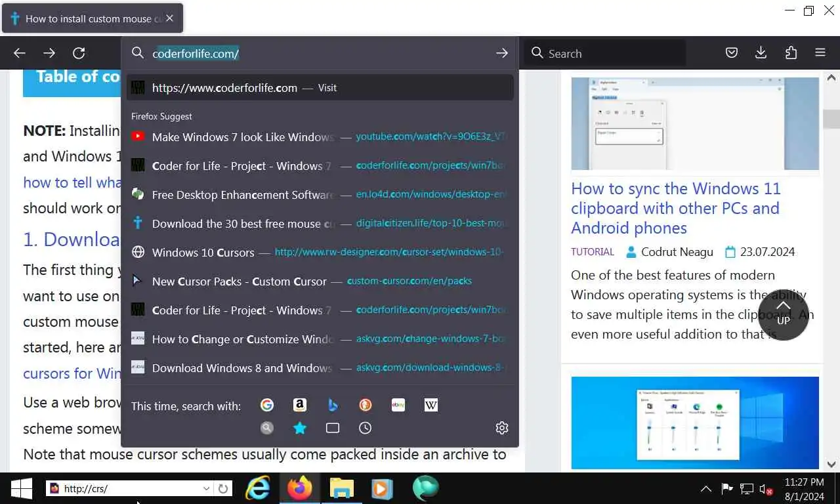This screenshot has height=504, width=840.
Task: Open the clipboard article thumbnail image
Action: (695, 123)
